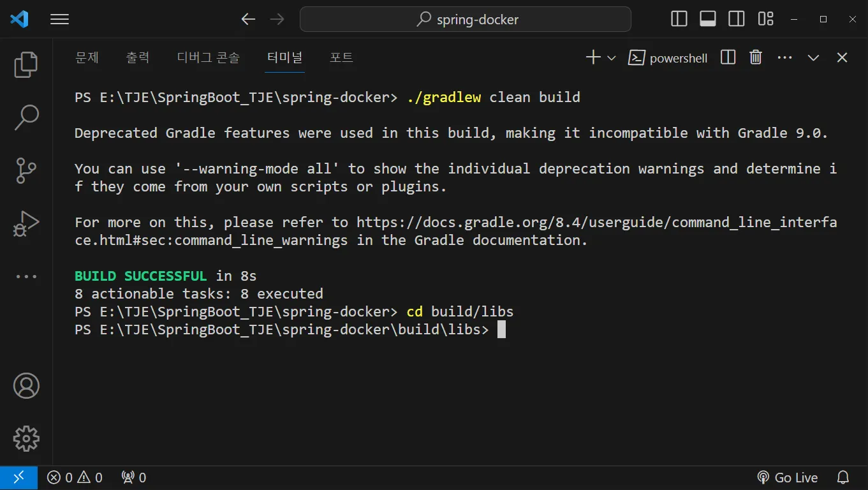The image size is (868, 490).
Task: Focus the terminal prompt cursor
Action: click(502, 329)
